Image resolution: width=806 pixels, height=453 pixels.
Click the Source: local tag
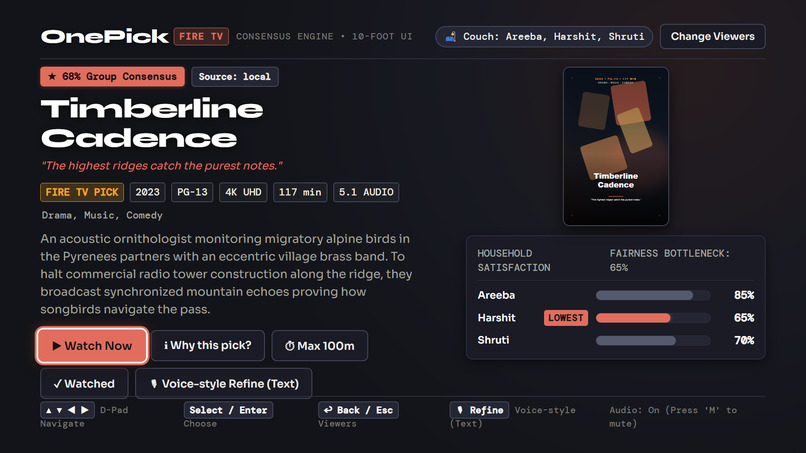[235, 77]
